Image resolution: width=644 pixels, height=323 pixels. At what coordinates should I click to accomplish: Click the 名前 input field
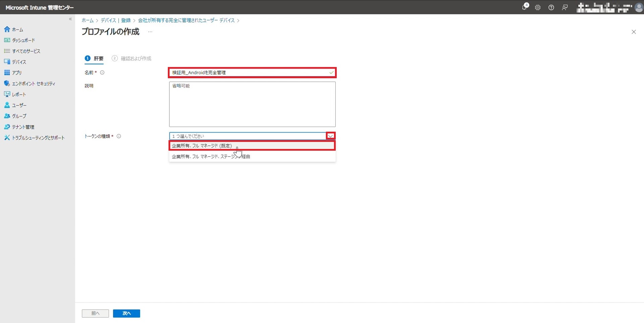pyautogui.click(x=248, y=73)
